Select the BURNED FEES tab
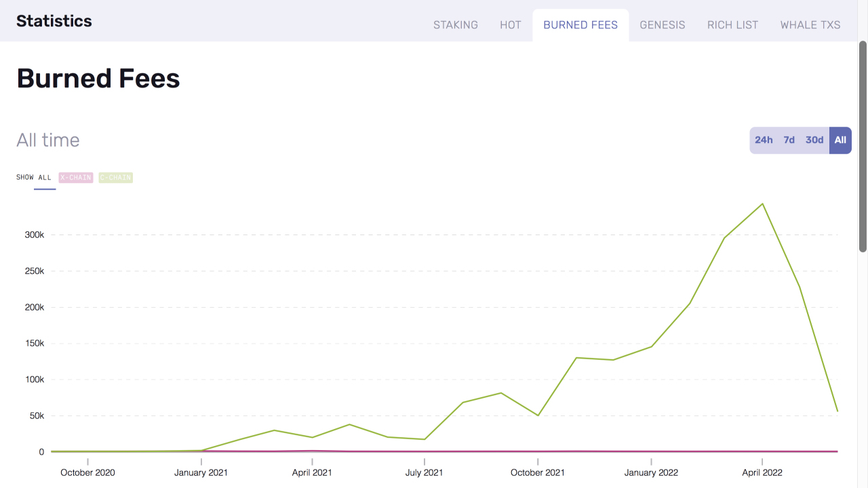The image size is (868, 488). (580, 25)
